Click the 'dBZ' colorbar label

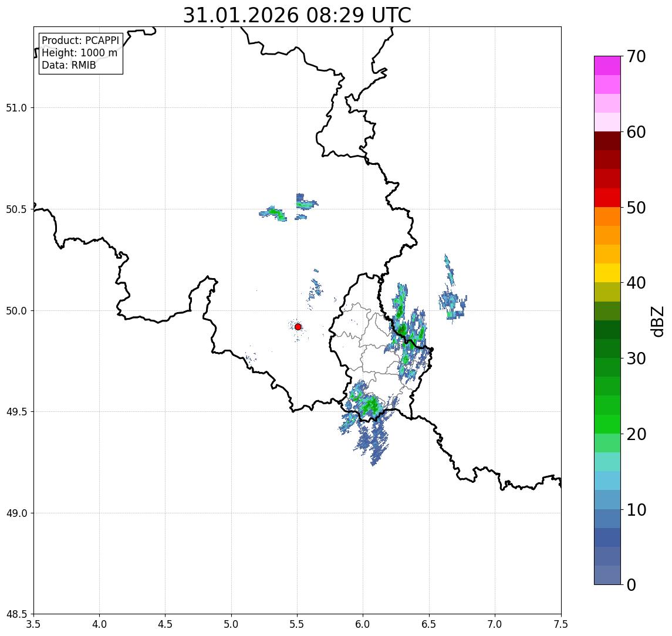click(657, 321)
